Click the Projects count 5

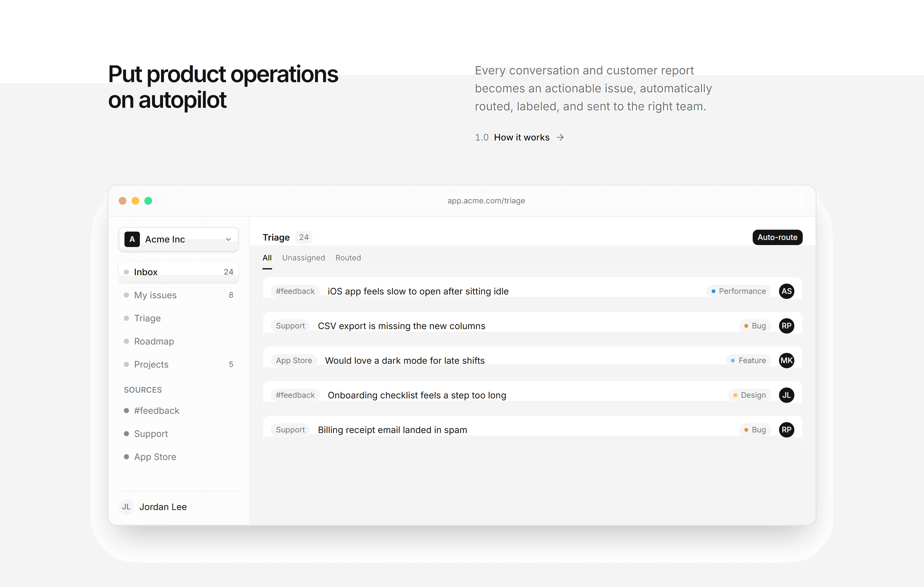click(231, 364)
